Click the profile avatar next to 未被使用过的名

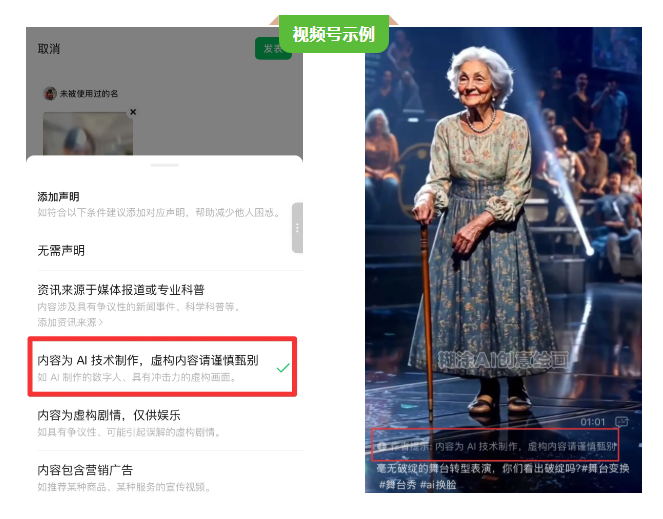click(50, 93)
